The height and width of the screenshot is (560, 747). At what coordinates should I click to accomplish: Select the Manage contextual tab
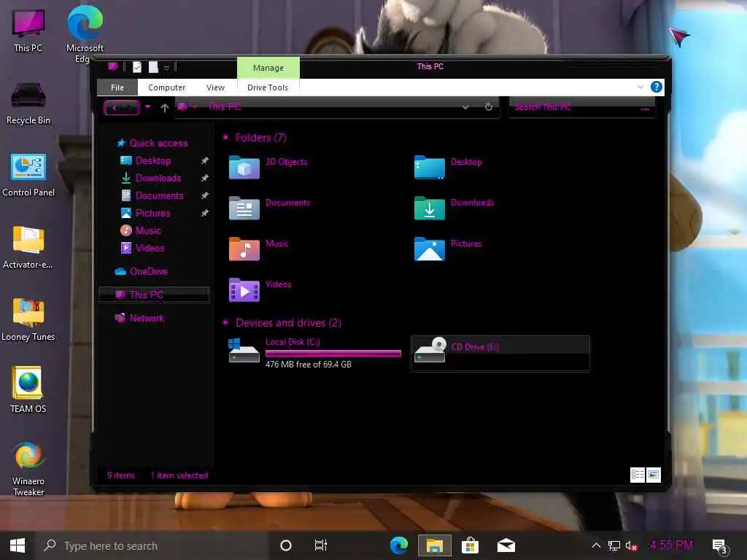pyautogui.click(x=268, y=68)
